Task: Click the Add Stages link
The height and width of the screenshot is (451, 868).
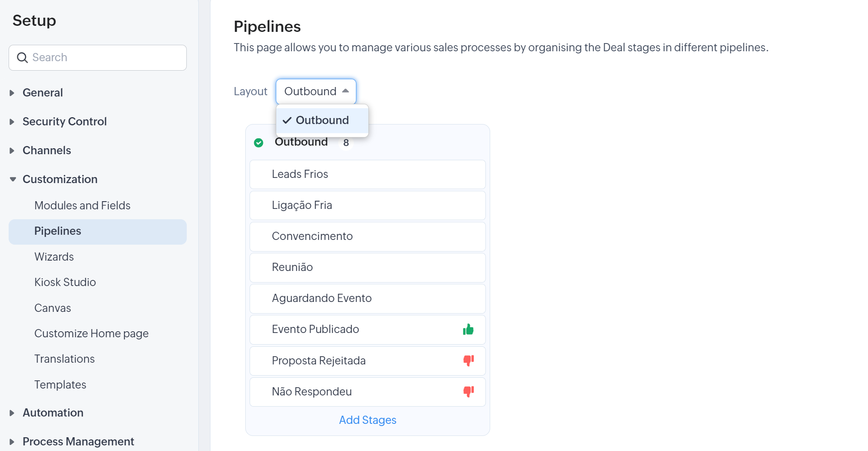Action: [x=368, y=420]
